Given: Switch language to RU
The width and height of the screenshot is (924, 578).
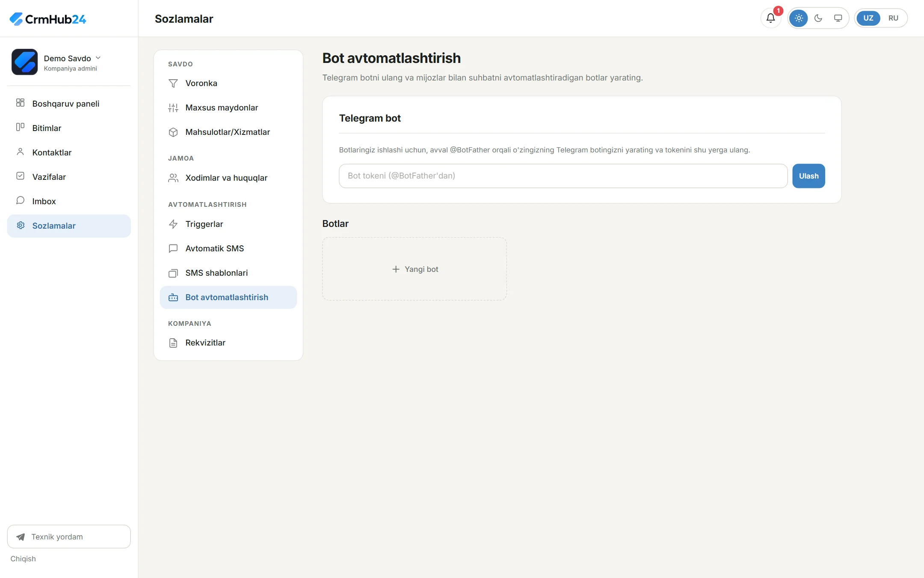Looking at the screenshot, I should pos(893,18).
